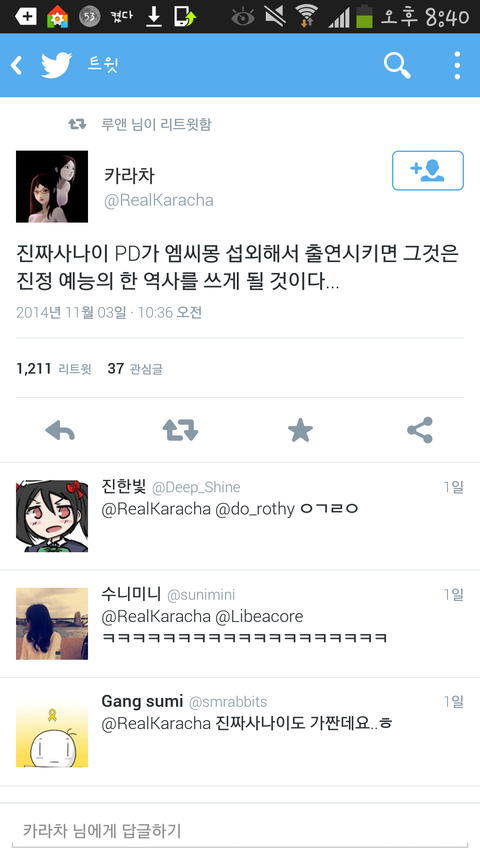Screen dimensions: 480x853
Task: Tap the back arrow in header
Action: (16, 65)
